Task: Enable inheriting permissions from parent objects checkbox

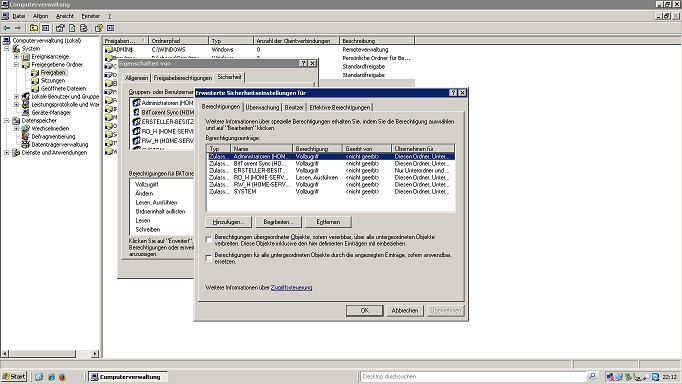Action: pyautogui.click(x=209, y=240)
